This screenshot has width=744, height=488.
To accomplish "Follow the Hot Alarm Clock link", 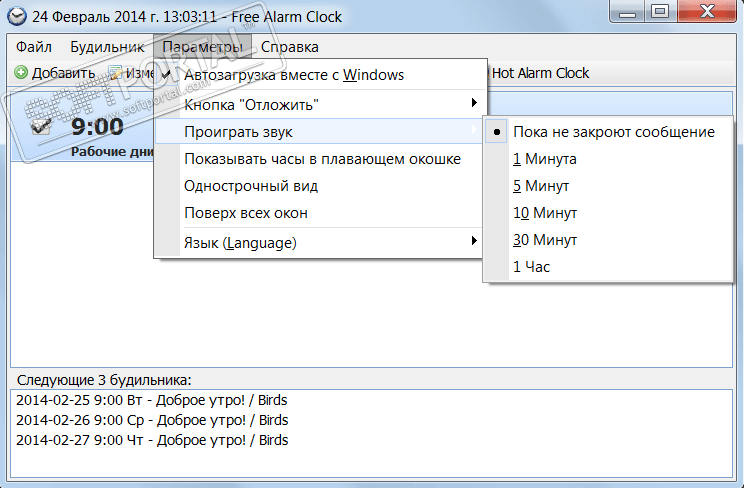I will coord(540,73).
